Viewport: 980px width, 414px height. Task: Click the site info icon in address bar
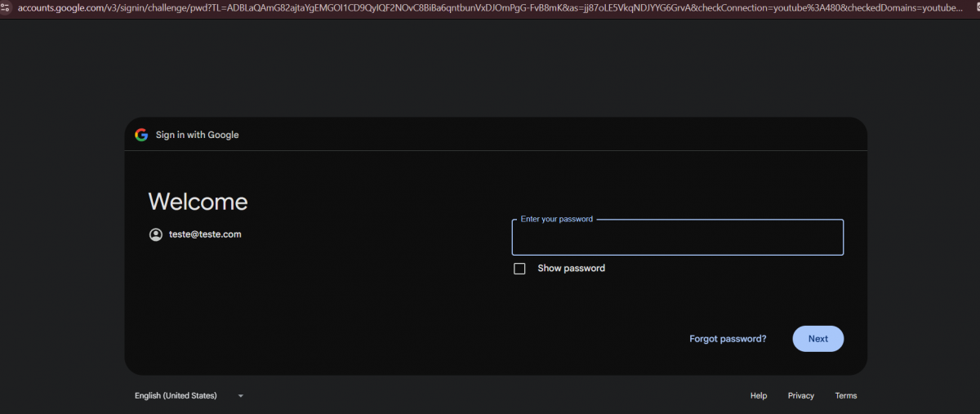[5, 7]
